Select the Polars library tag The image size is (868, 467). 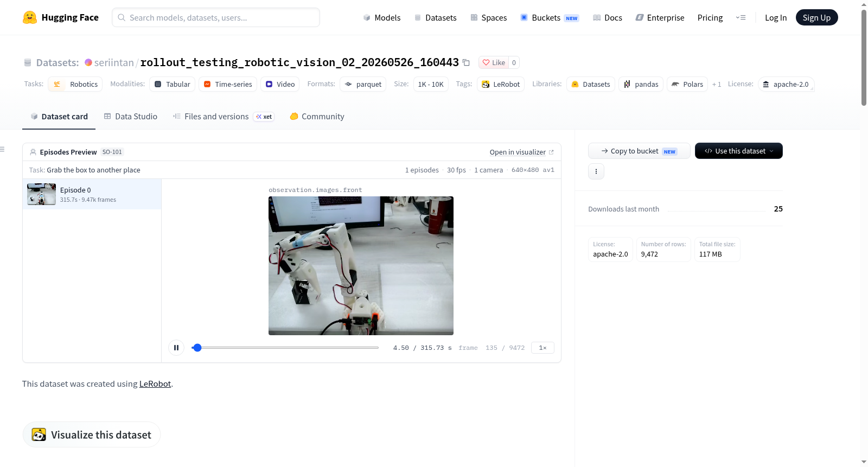pyautogui.click(x=687, y=84)
